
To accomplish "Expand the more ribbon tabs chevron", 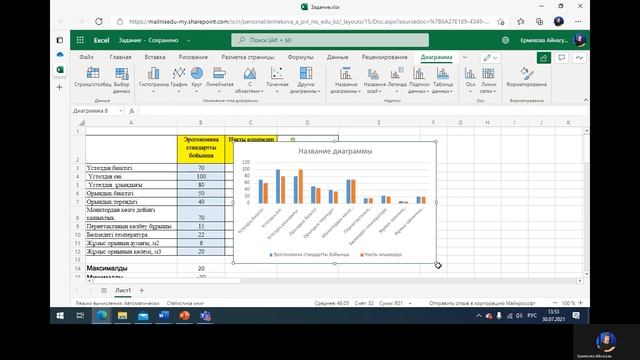I will click(x=464, y=58).
